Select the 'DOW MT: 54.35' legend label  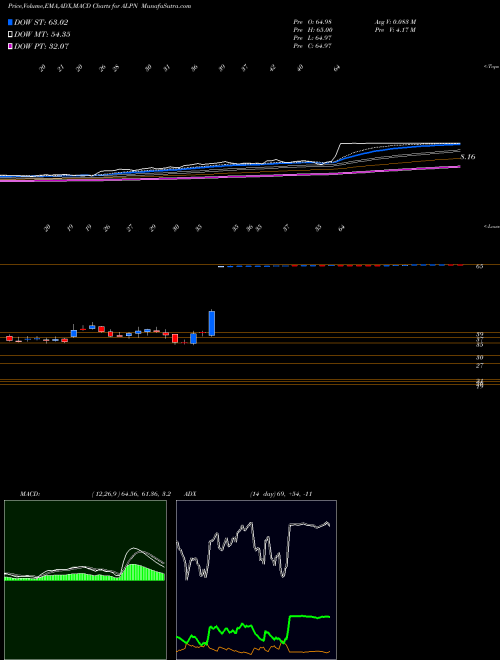[42, 35]
